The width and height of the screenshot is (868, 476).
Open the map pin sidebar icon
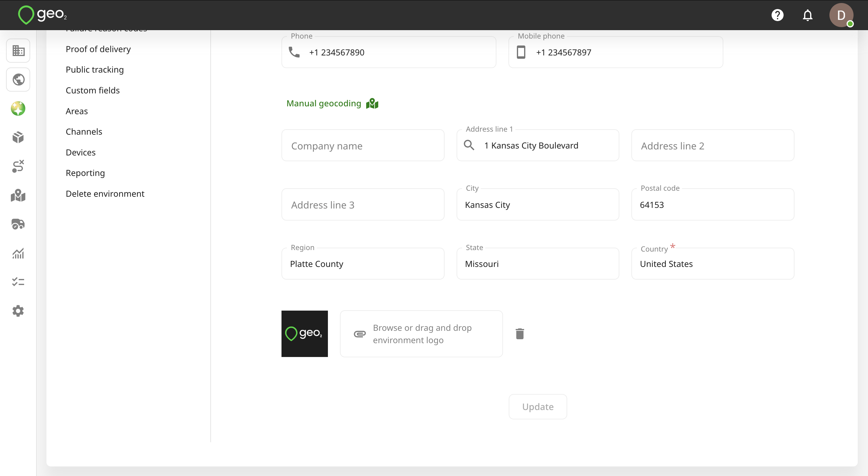[x=18, y=195]
